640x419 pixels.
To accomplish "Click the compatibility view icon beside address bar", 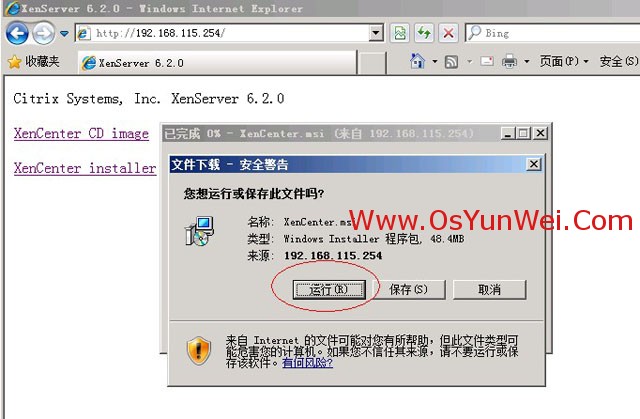I will tap(400, 33).
